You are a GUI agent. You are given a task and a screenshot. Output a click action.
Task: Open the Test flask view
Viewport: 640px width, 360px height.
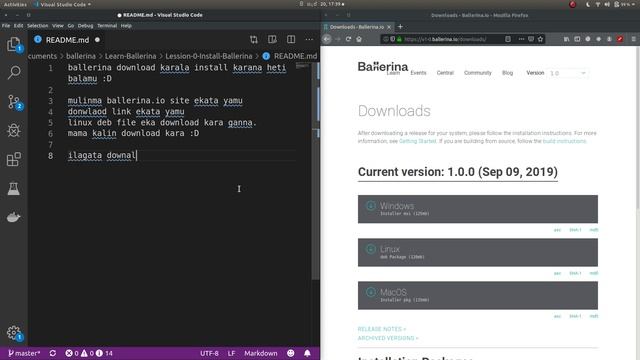coord(14,188)
